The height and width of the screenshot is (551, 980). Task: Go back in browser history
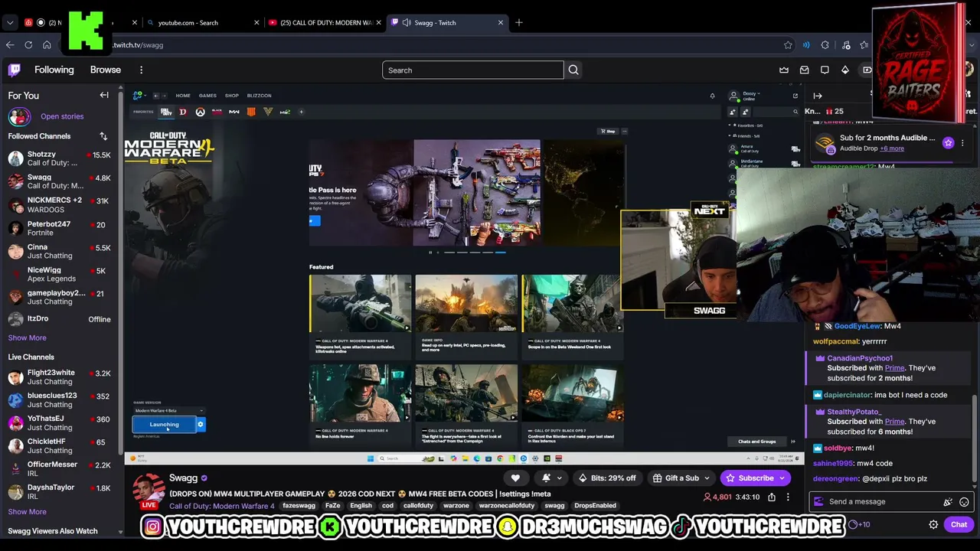[x=10, y=45]
